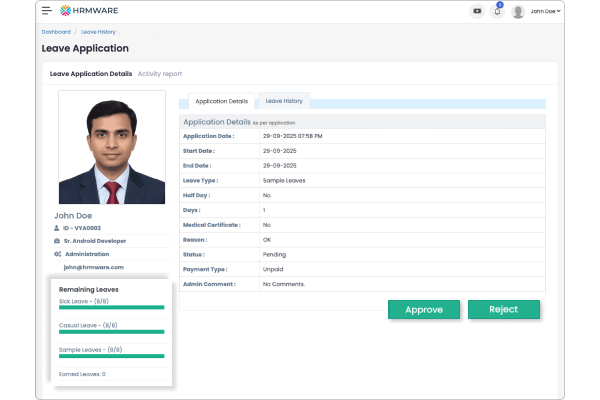Click the Sick Leave progress bar
Viewport: 600px width, 400px height.
pyautogui.click(x=111, y=308)
